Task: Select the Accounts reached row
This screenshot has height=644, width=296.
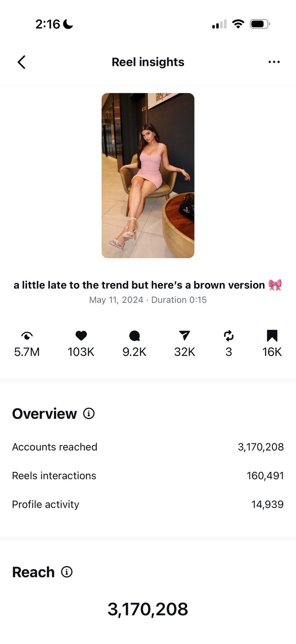Action: tap(148, 447)
